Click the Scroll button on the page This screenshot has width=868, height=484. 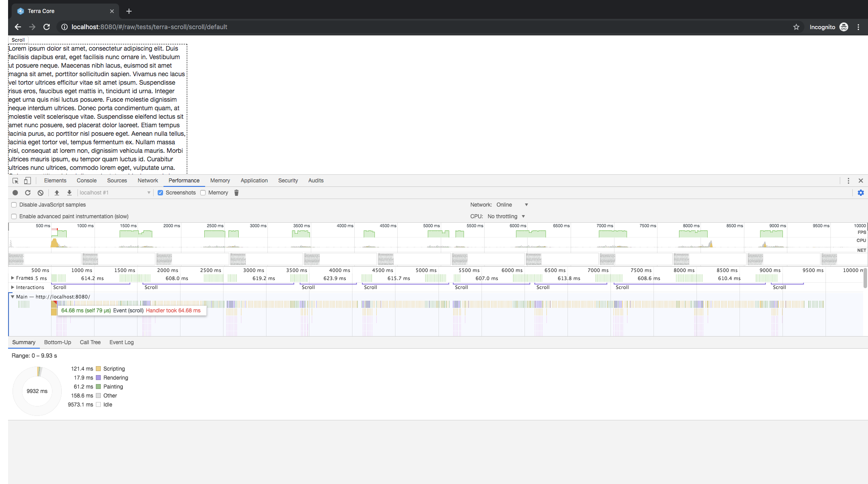(18, 40)
